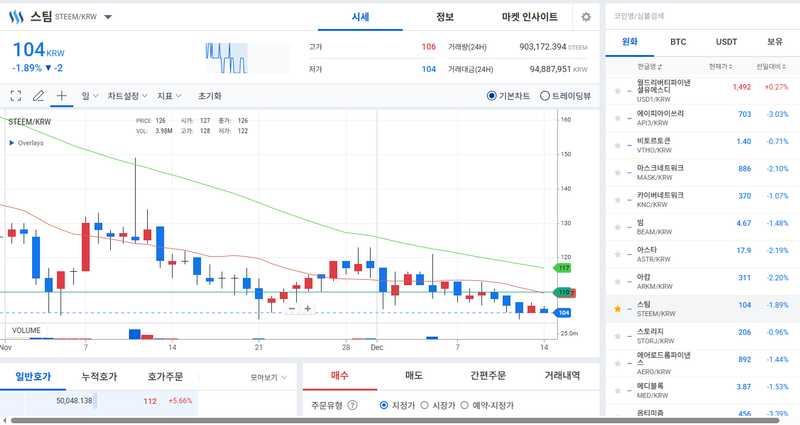Open the STEEM/KRW market dropdown arrow
The height and width of the screenshot is (425, 800).
click(108, 17)
